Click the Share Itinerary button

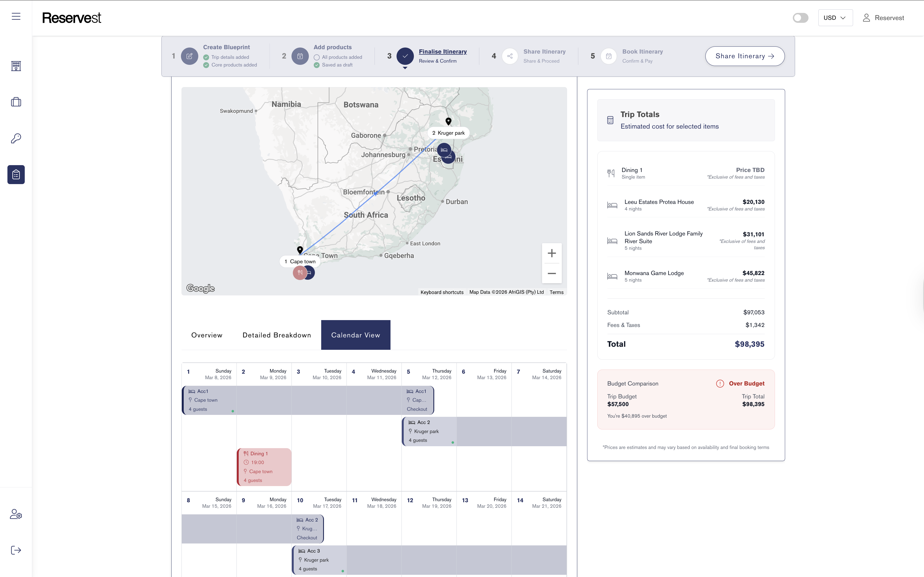click(x=744, y=56)
